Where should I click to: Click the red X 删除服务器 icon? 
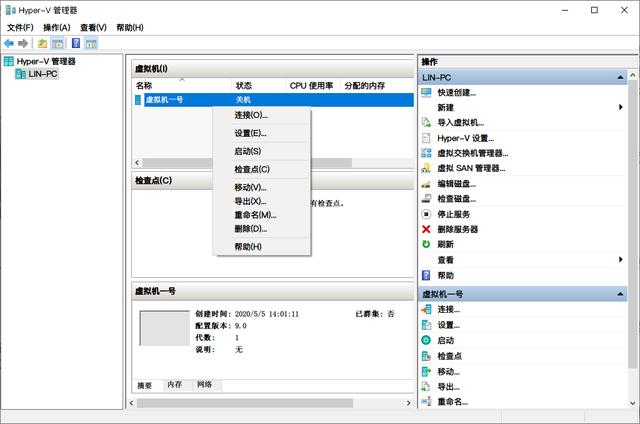[426, 229]
